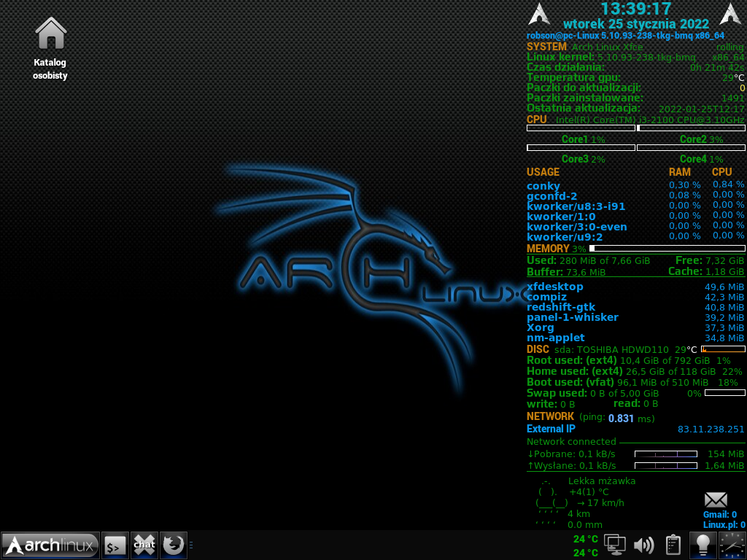Launch the terminal from the panel
This screenshot has height=560, width=747.
click(x=115, y=545)
